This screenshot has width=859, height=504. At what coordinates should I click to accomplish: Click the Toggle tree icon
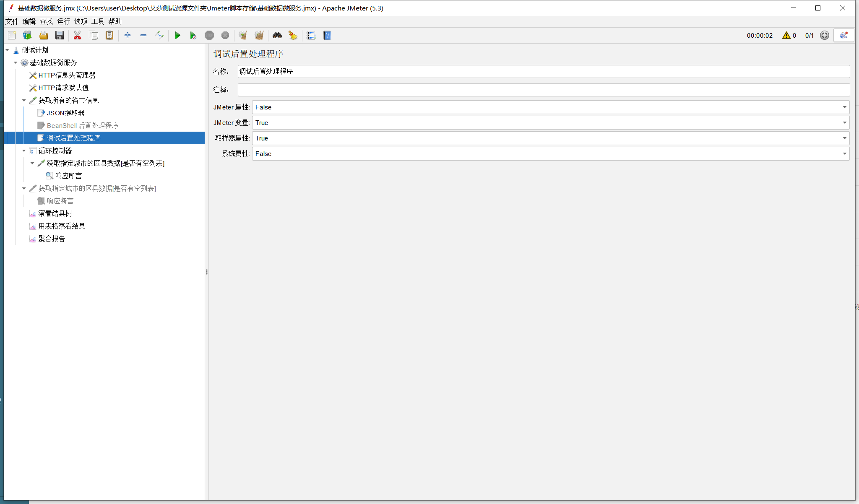159,36
